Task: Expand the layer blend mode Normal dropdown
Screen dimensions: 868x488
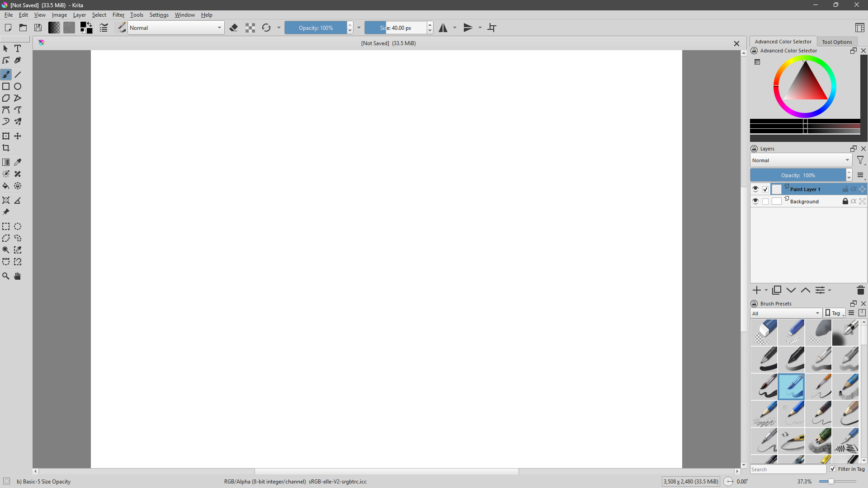Action: [x=801, y=160]
